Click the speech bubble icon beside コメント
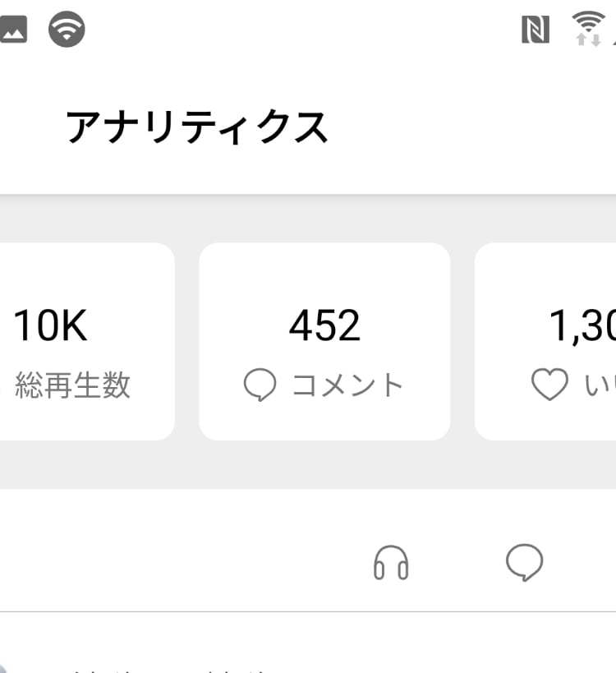616x673 pixels. [260, 385]
